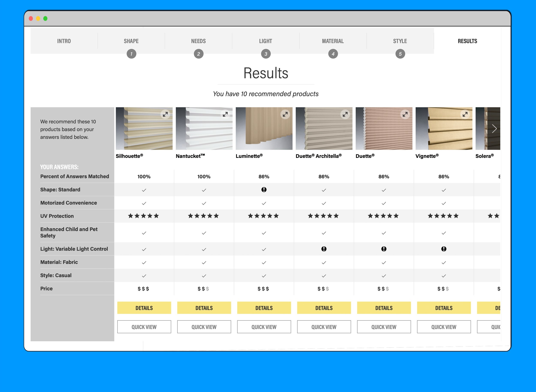Click the Solera product name
Screen dimensions: 536x392
[485, 156]
